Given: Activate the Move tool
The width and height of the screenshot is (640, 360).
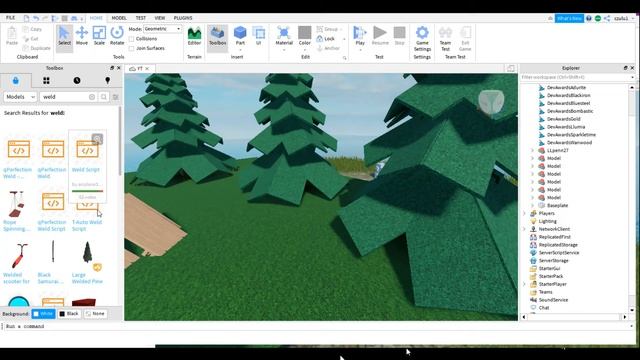Looking at the screenshot, I should (82, 36).
